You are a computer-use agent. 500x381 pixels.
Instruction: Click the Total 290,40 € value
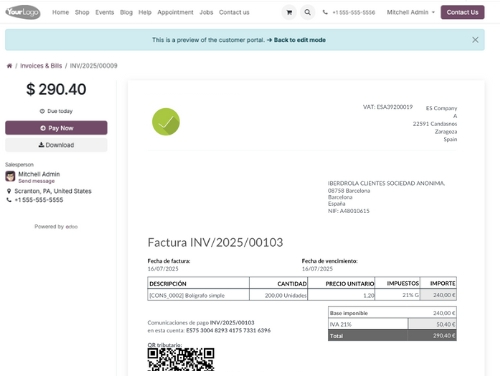[x=444, y=336]
